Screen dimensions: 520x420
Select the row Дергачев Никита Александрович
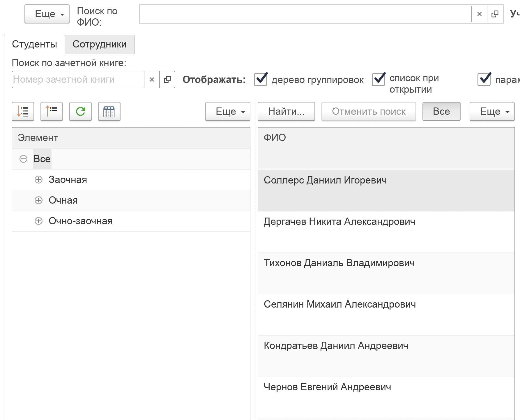click(339, 222)
